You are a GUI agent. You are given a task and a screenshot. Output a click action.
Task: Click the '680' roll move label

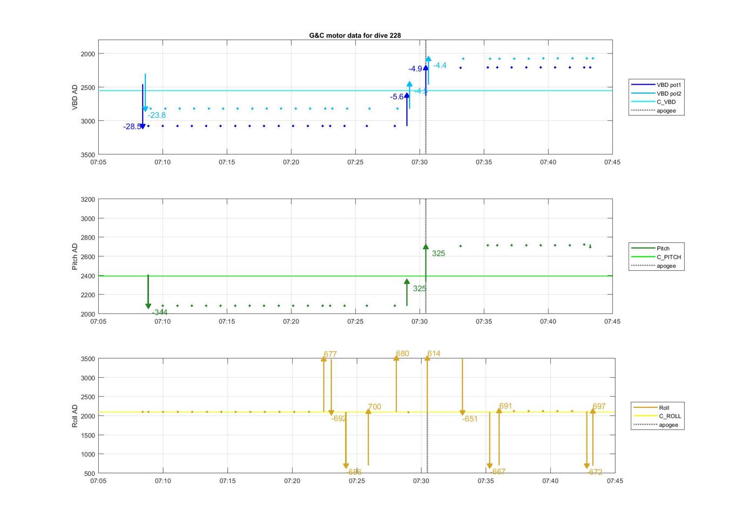pyautogui.click(x=402, y=354)
